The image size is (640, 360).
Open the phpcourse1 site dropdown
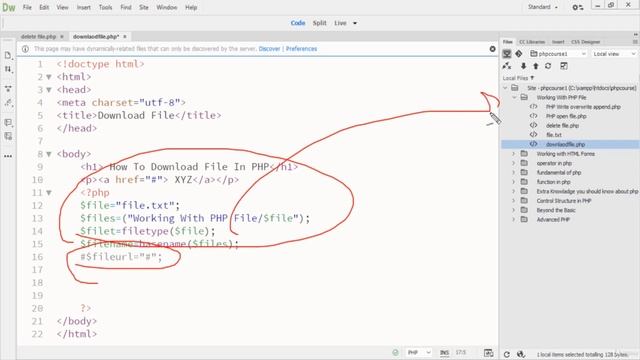coord(558,54)
